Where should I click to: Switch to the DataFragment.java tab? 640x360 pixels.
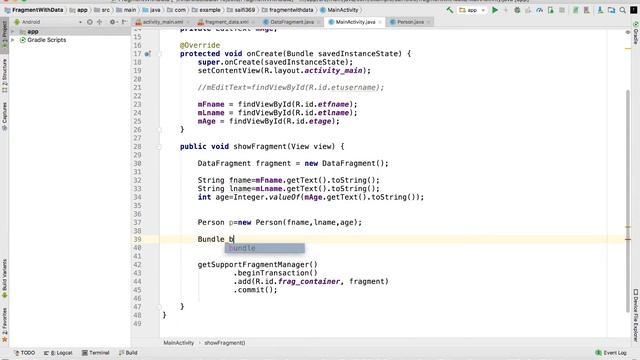[x=291, y=22]
